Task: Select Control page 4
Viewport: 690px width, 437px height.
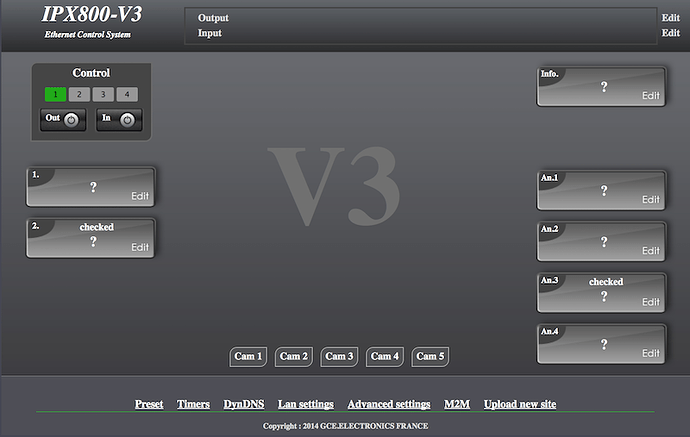Action: click(x=127, y=94)
